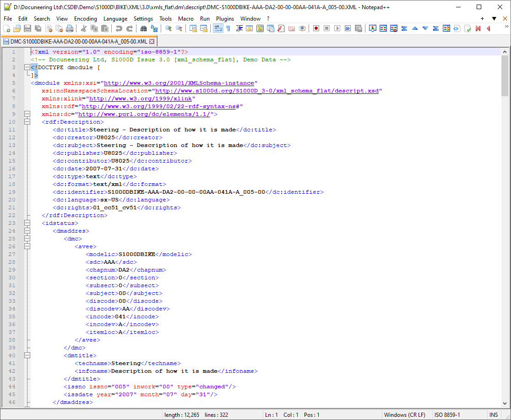Collapse the idstatus fold on line 23
Image resolution: width=511 pixels, height=420 pixels.
[x=27, y=223]
